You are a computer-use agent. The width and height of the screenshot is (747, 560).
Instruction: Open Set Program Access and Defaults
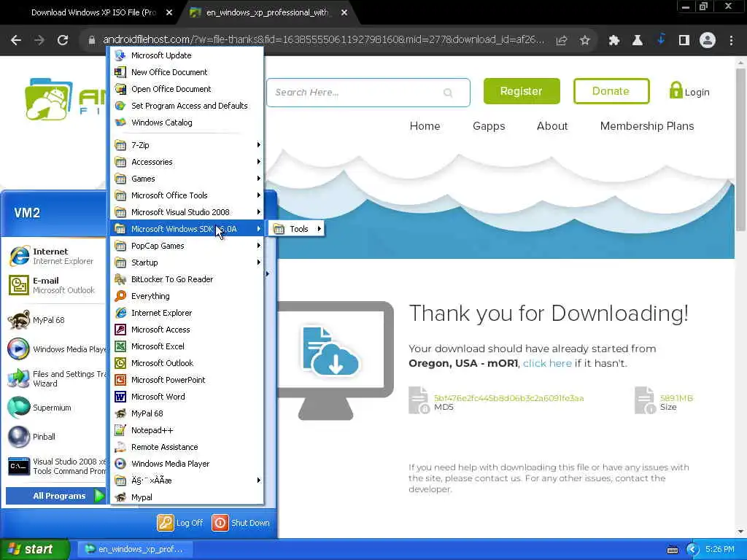187,105
